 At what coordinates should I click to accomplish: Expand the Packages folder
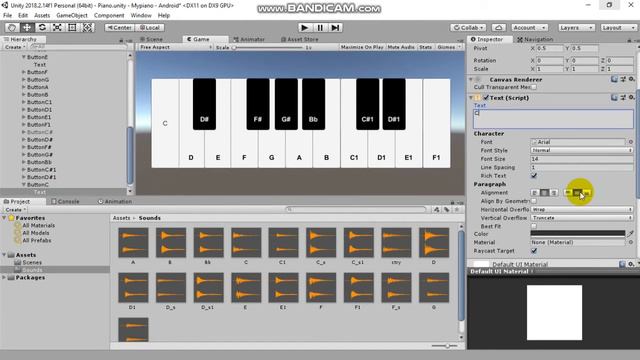click(4, 278)
